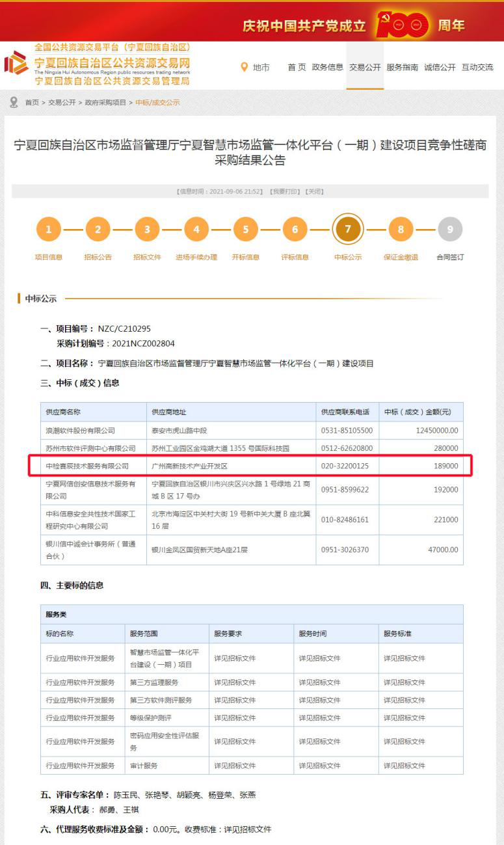Select step 6 circle 评标信息
The image size is (504, 845).
click(x=295, y=229)
